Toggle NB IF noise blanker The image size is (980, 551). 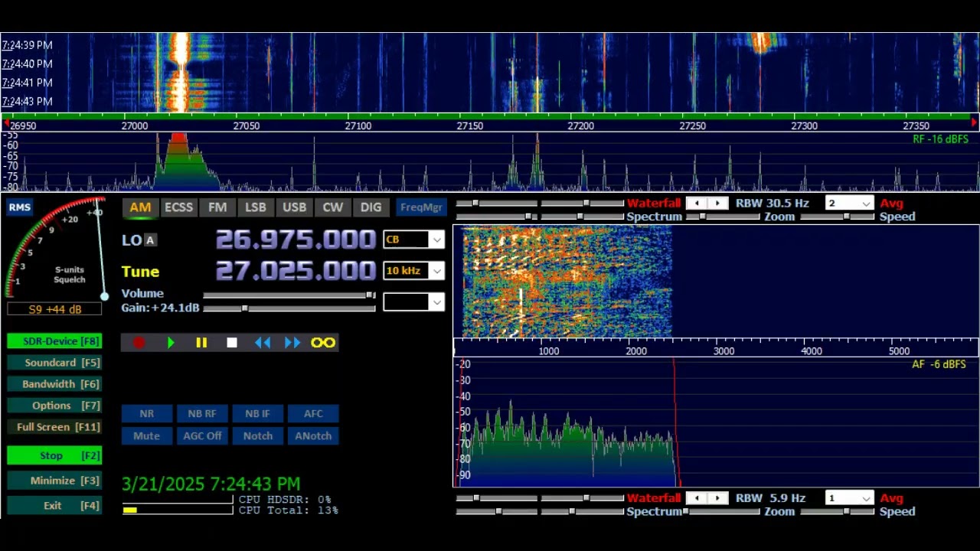coord(257,414)
